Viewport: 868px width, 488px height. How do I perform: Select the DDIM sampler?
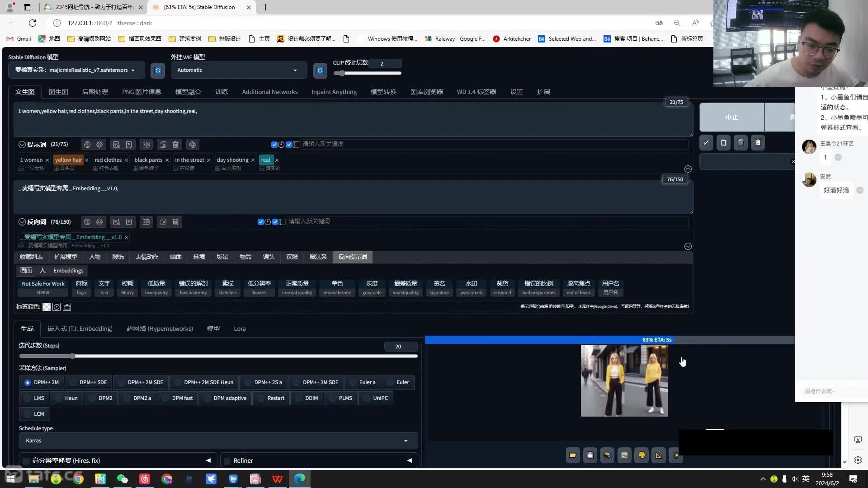pyautogui.click(x=307, y=398)
